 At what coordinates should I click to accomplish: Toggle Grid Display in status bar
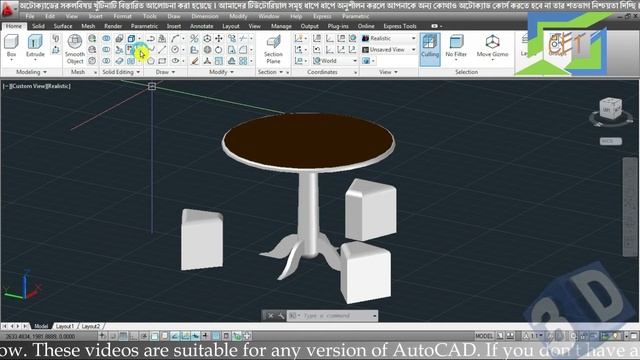tap(123, 336)
